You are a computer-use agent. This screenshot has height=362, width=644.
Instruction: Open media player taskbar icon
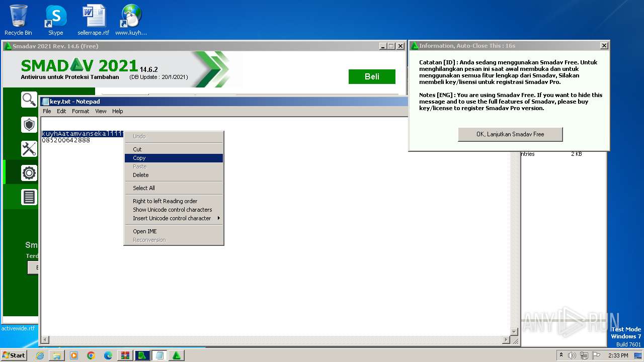[x=74, y=355]
